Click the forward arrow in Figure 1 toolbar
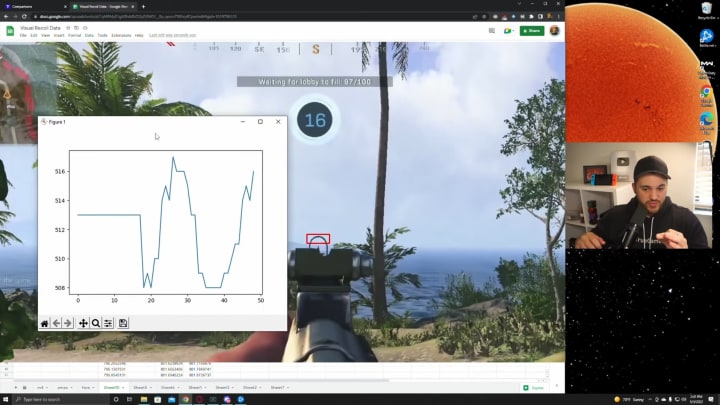The image size is (720, 405). 68,323
